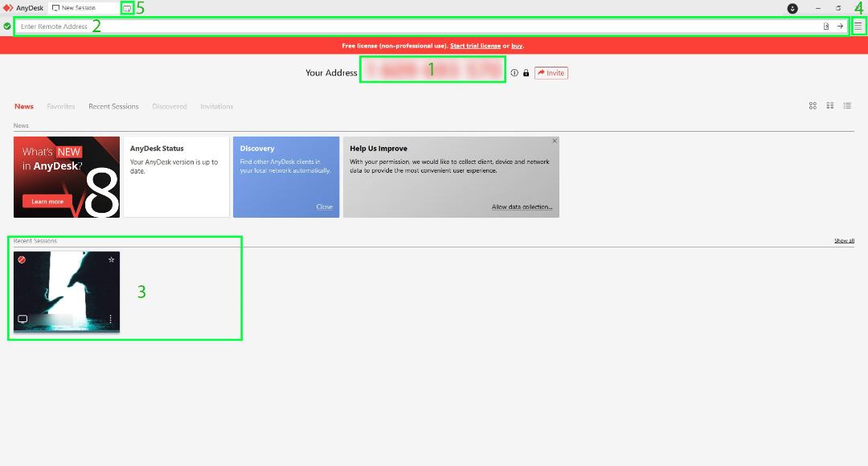Click the AnyDesk logo in title bar

coord(8,8)
